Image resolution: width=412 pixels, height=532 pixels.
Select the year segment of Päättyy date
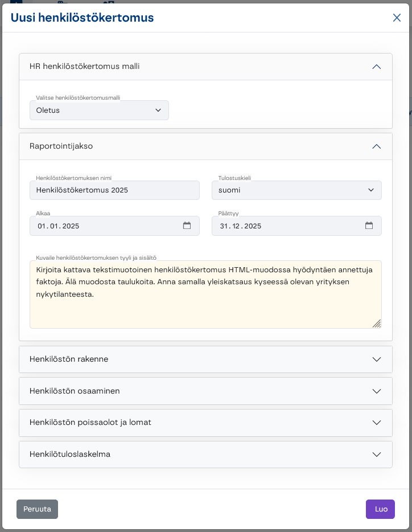(x=252, y=226)
